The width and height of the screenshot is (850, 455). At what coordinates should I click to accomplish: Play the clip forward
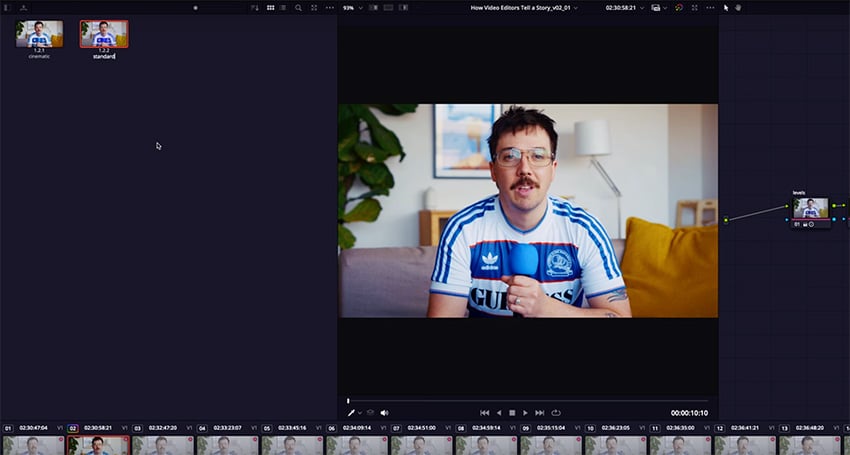tap(525, 413)
